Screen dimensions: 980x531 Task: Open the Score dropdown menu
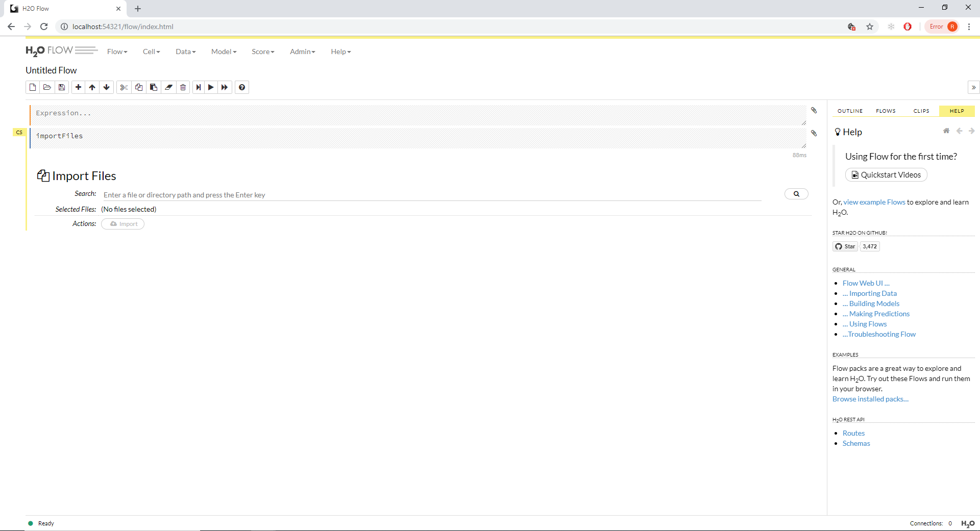263,52
